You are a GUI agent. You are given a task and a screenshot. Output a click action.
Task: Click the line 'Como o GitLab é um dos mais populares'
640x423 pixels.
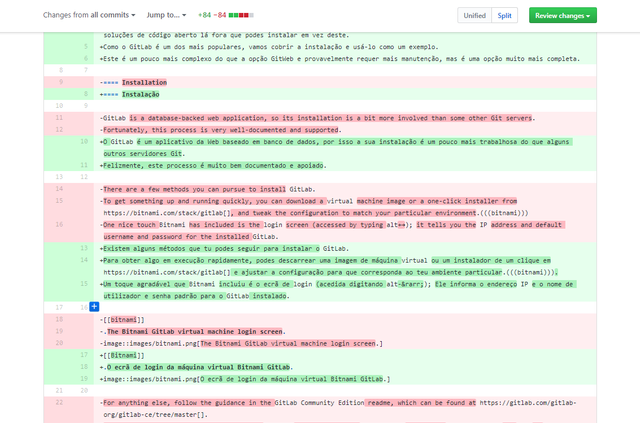[x=320, y=47]
